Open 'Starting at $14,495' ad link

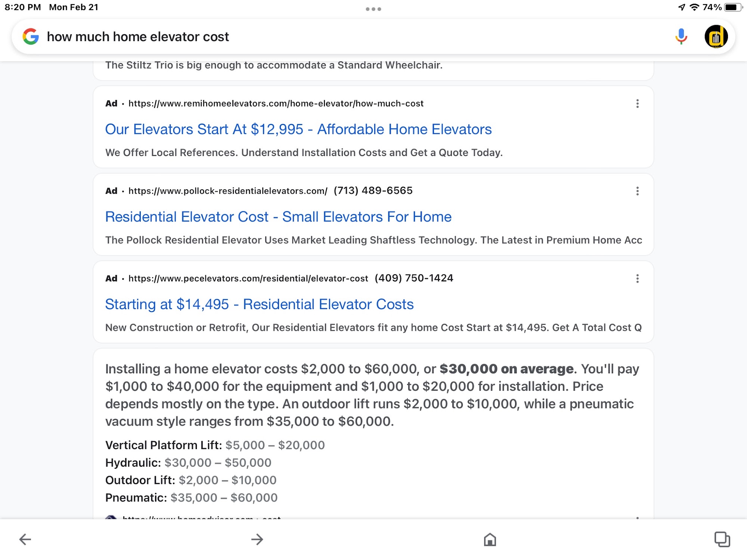pyautogui.click(x=259, y=304)
